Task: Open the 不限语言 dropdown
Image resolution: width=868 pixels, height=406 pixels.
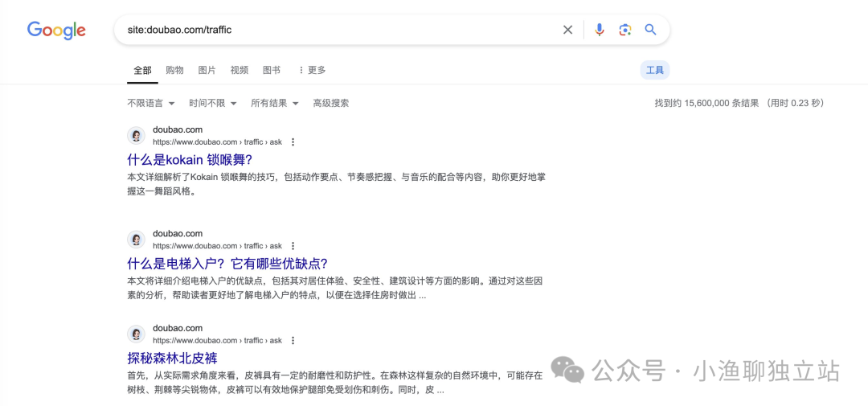Action: (x=151, y=103)
